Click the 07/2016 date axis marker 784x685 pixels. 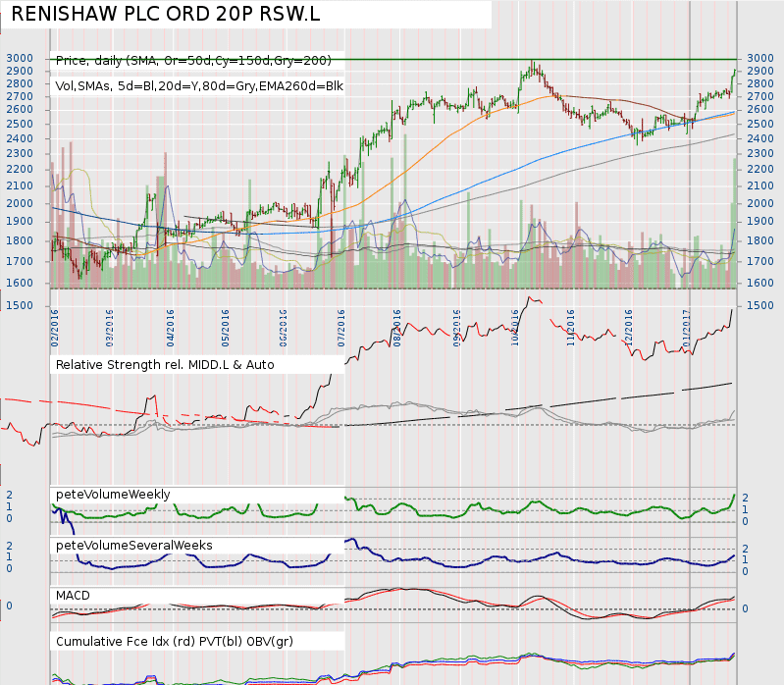(x=341, y=328)
